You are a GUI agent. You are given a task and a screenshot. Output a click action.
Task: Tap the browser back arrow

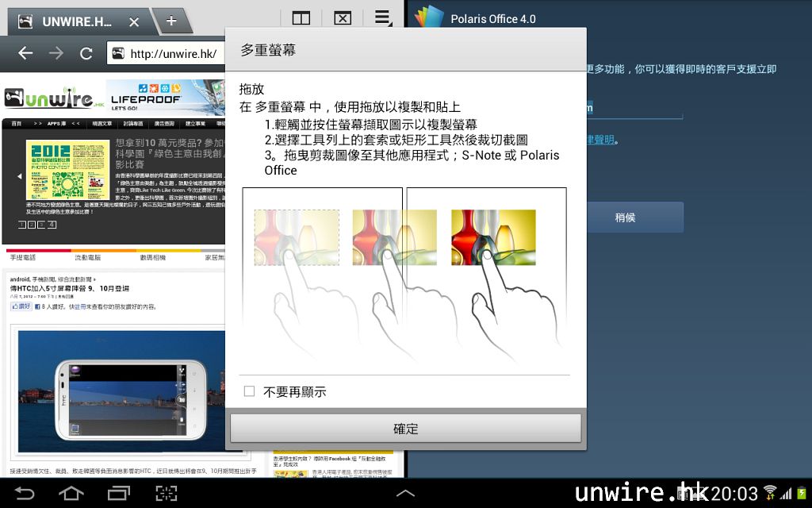coord(25,53)
